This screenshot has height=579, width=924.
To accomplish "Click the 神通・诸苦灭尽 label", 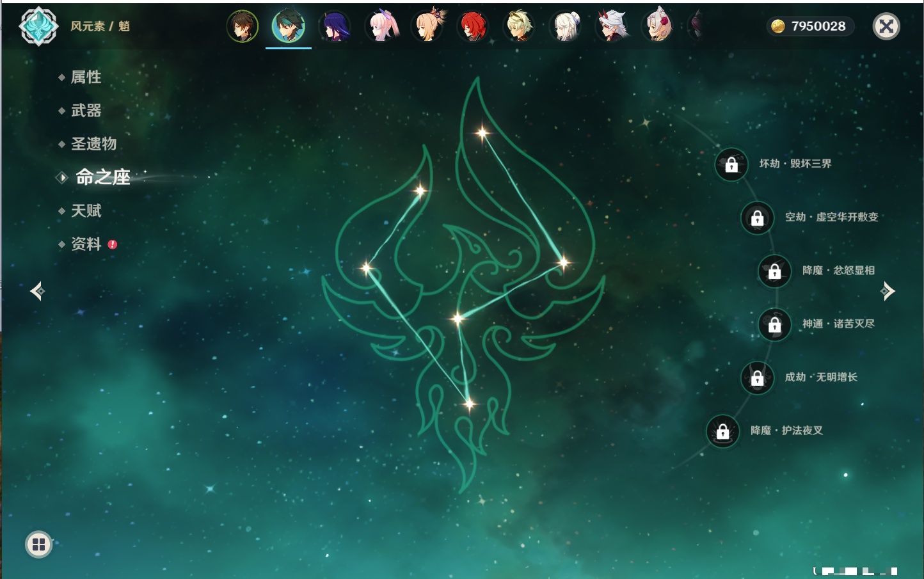I will coord(838,324).
